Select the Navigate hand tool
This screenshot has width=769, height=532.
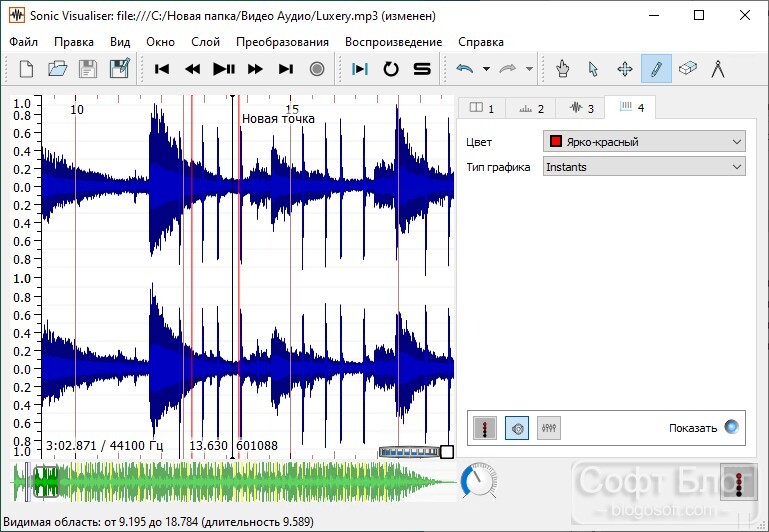pos(563,69)
